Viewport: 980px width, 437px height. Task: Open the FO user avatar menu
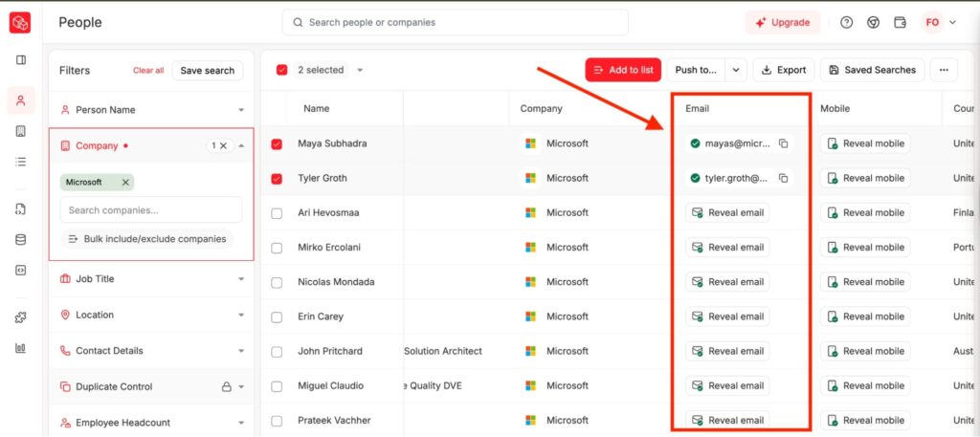(x=938, y=23)
